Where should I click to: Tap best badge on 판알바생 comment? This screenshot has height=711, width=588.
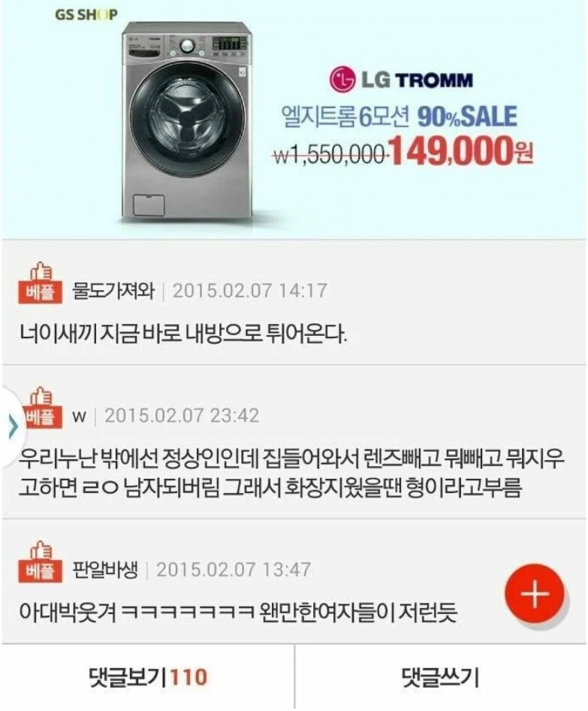(40, 561)
